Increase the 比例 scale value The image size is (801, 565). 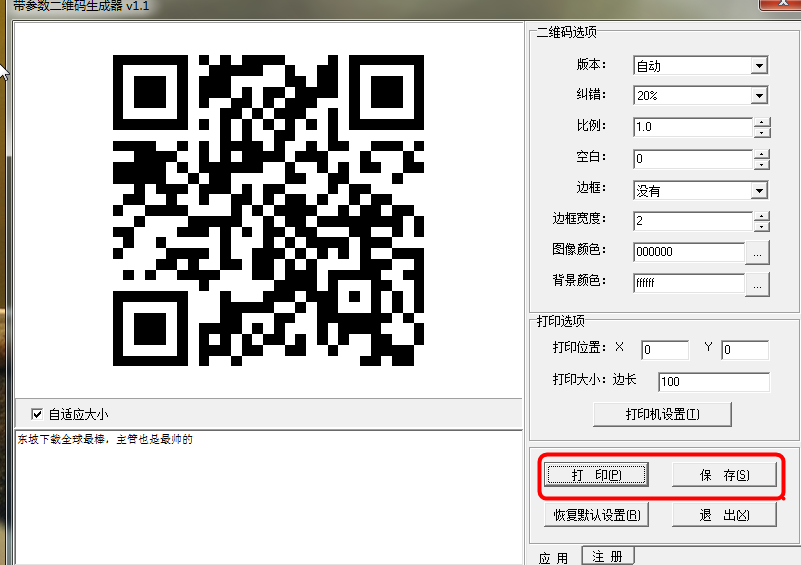coord(762,122)
